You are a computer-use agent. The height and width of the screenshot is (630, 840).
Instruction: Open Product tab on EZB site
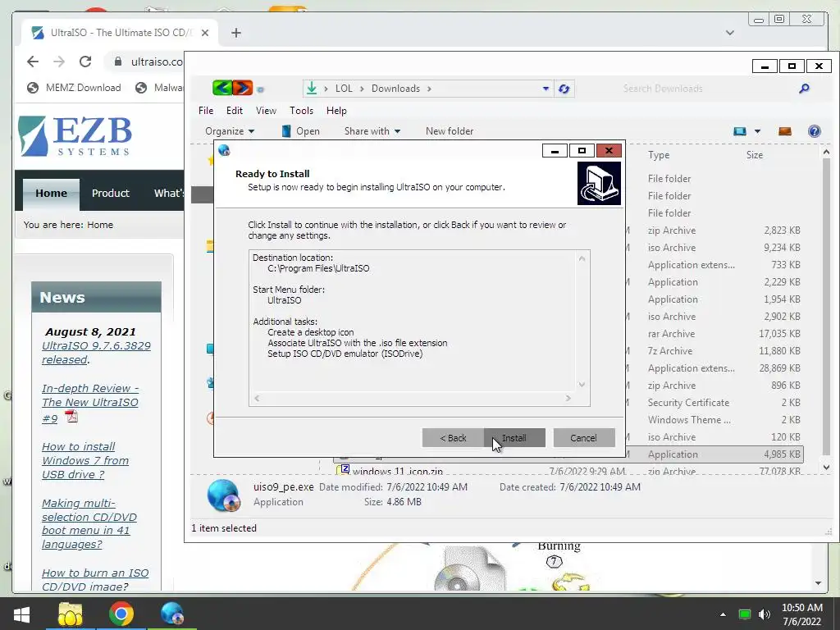(111, 194)
